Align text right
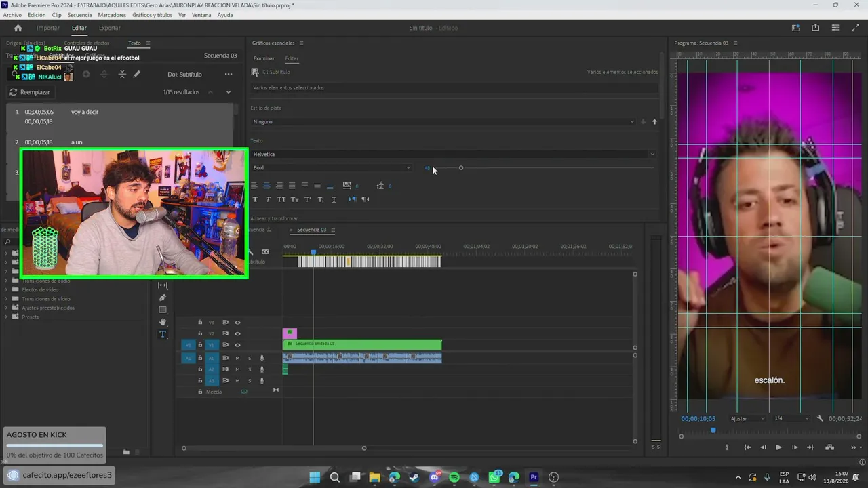This screenshot has width=868, height=488. [x=279, y=186]
